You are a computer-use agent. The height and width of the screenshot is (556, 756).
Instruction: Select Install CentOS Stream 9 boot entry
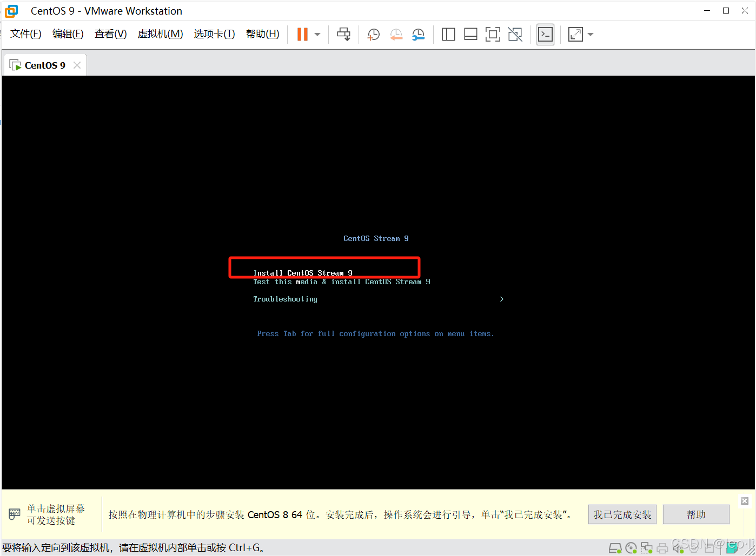tap(302, 273)
